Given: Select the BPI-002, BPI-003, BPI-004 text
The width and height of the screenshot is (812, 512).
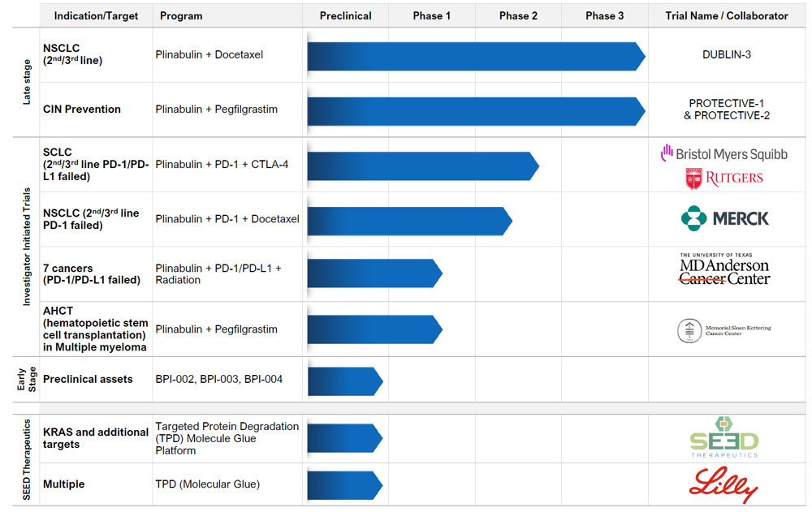Looking at the screenshot, I should tap(219, 379).
